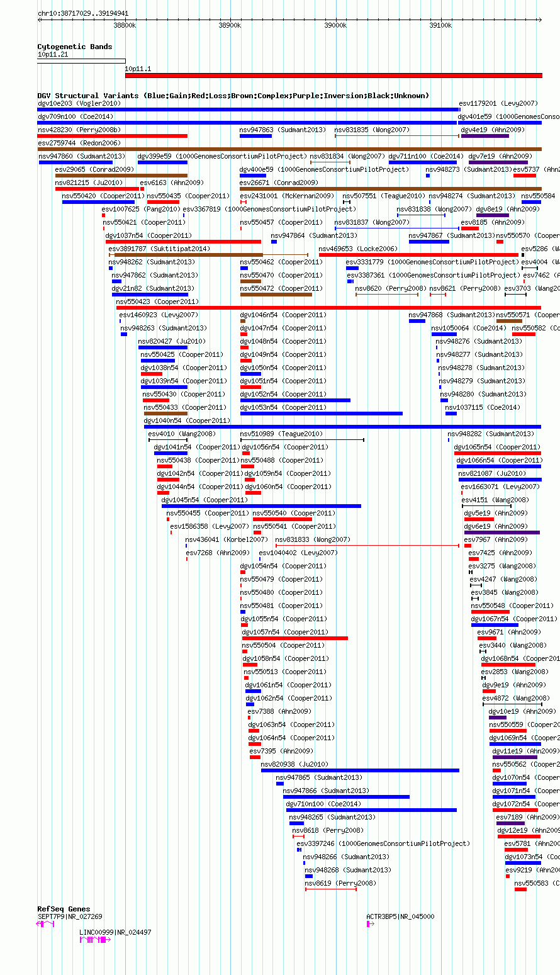Screen dimensions: 560x975
Task: Click esv3891787 (Suktitipat2014) variant label
Action: point(159,249)
